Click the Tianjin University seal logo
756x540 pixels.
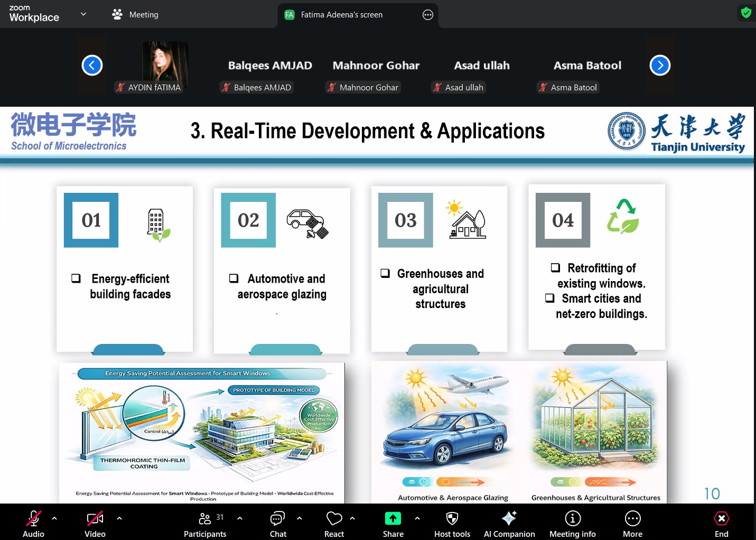pyautogui.click(x=627, y=131)
